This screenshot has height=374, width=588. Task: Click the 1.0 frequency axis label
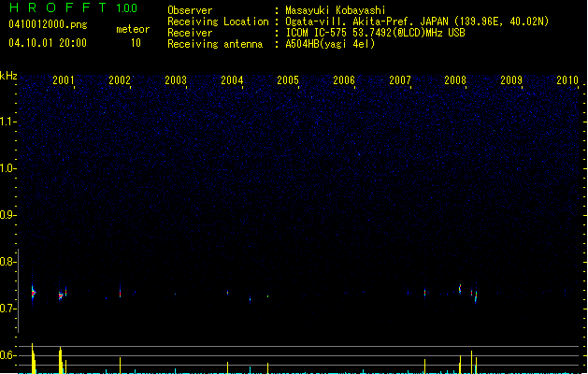[x=7, y=168]
